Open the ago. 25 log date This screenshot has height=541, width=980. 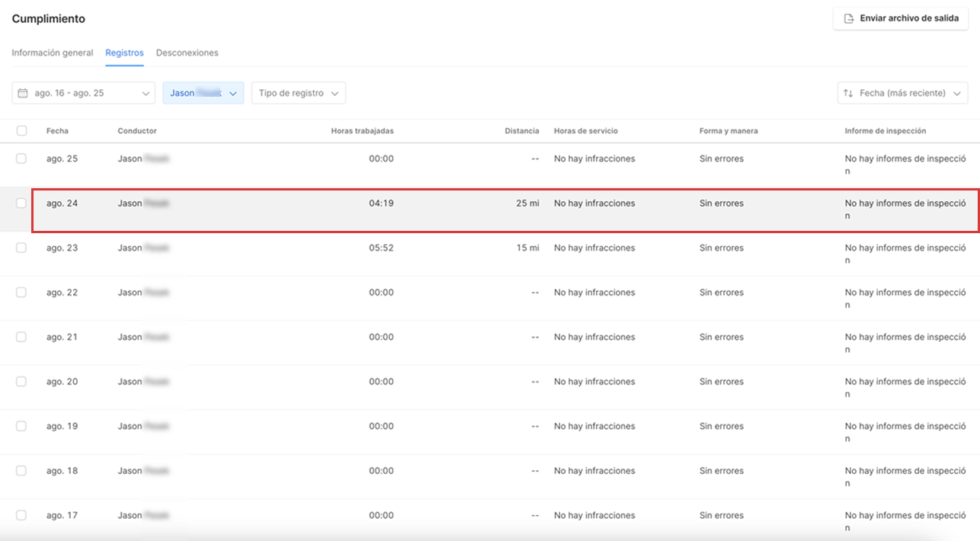62,158
